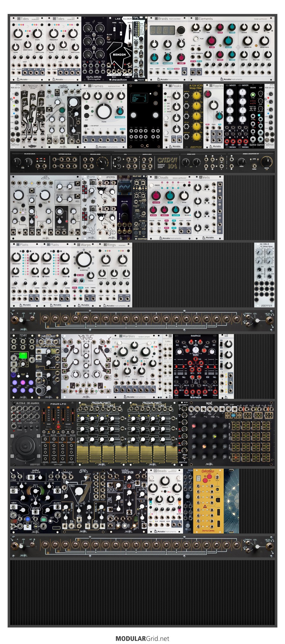The width and height of the screenshot is (285, 644).
Task: Select the Make Noise René sequencer
Action: pyautogui.click(x=231, y=434)
